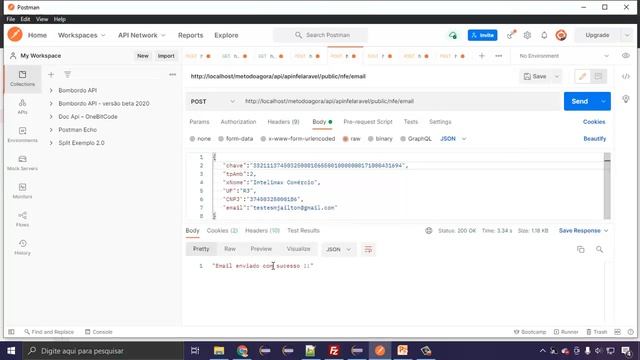Open the user avatar menu
Image resolution: width=640 pixels, height=360 pixels.
(561, 36)
